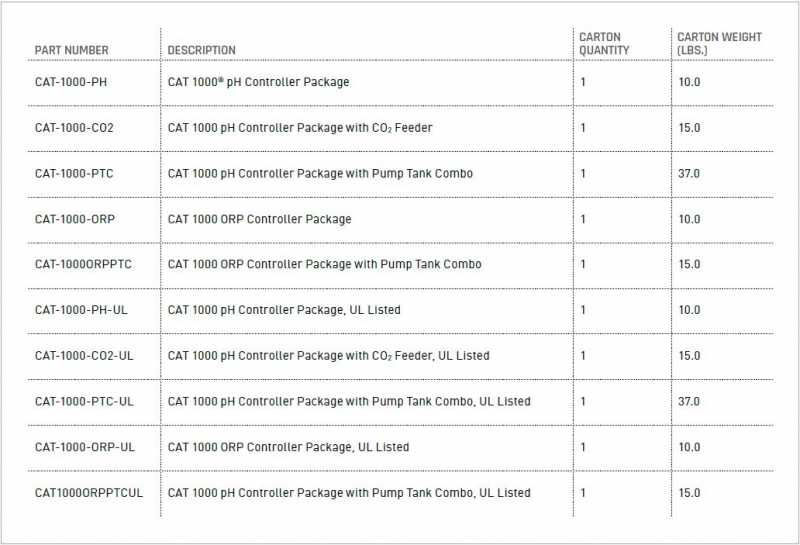Click the 15.0 weight in the CAT1000ORPPTCUL row
Image resolution: width=800 pixels, height=545 pixels.
tap(689, 493)
